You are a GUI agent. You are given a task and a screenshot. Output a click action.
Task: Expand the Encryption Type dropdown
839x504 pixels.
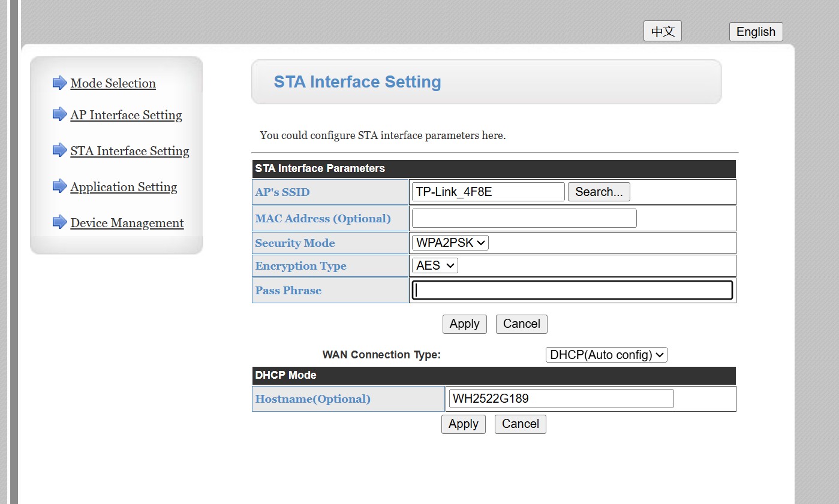[x=435, y=265]
